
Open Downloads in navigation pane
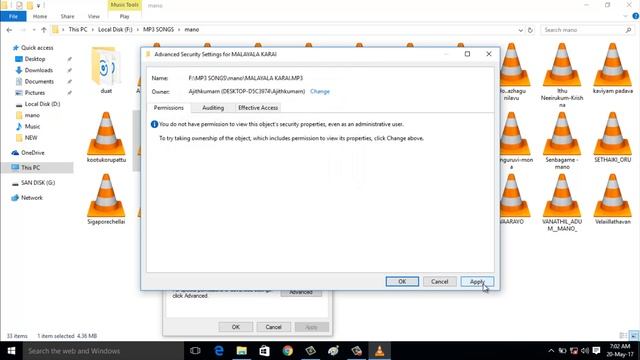point(38,70)
